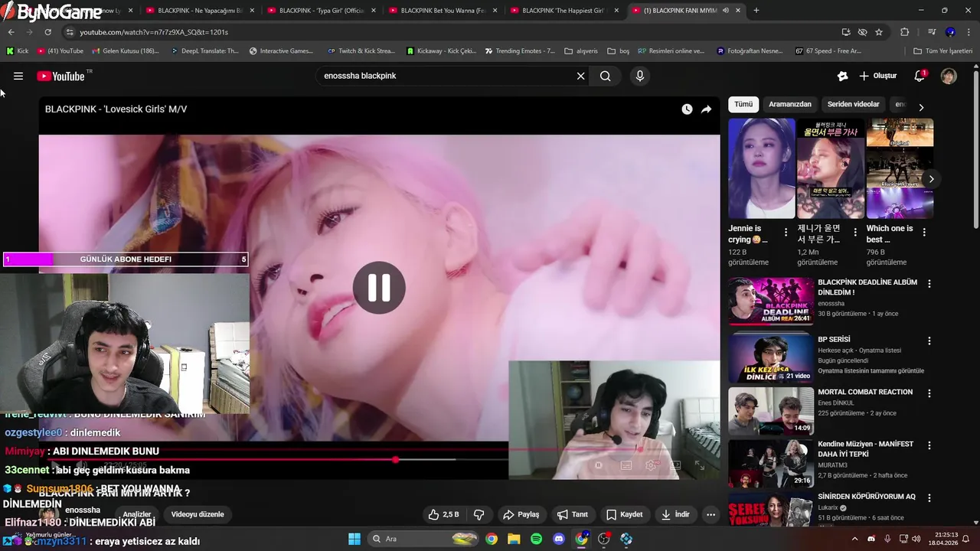Click the address bar URL
Viewport: 980px width, 551px height.
[x=154, y=32]
